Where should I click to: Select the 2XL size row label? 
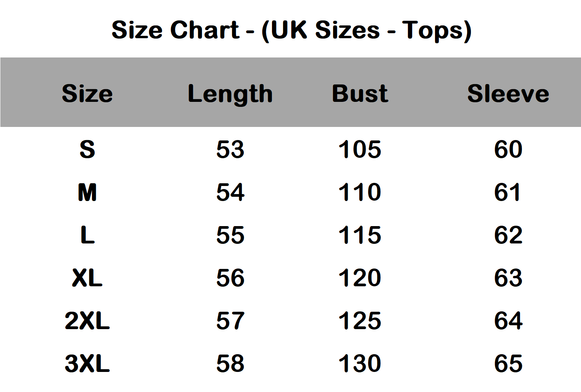tap(87, 321)
